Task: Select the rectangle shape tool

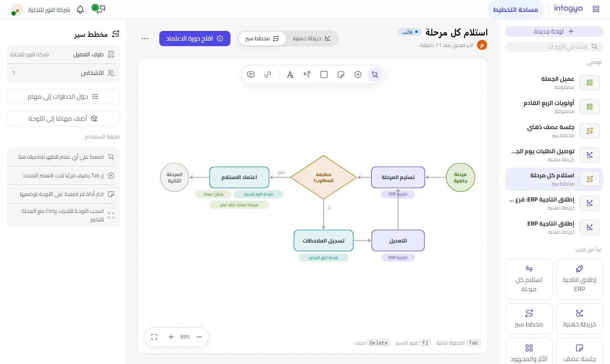Action: 324,74
